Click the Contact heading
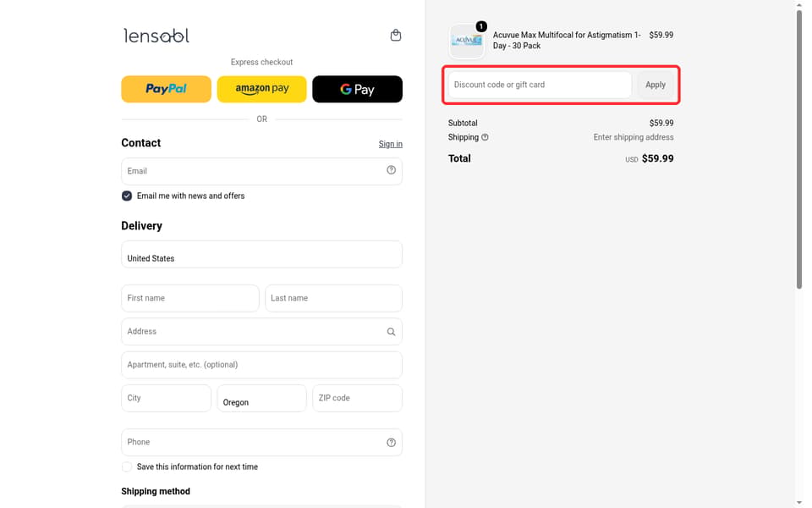Viewport: 812px width, 508px height. [141, 143]
